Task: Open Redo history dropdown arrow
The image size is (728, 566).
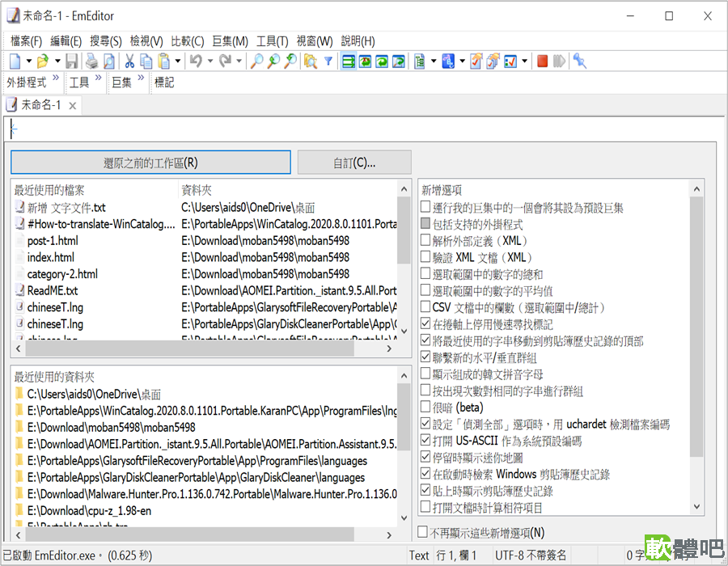Action: point(239,61)
